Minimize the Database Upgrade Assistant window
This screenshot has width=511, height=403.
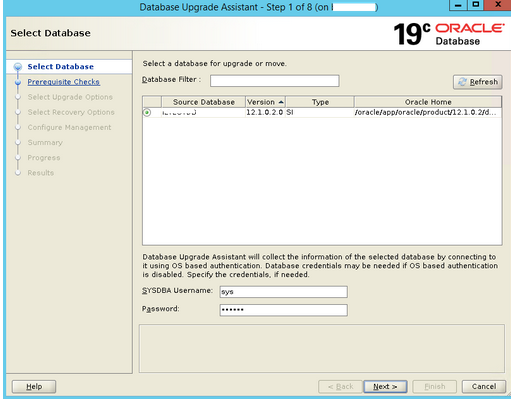tap(458, 5)
